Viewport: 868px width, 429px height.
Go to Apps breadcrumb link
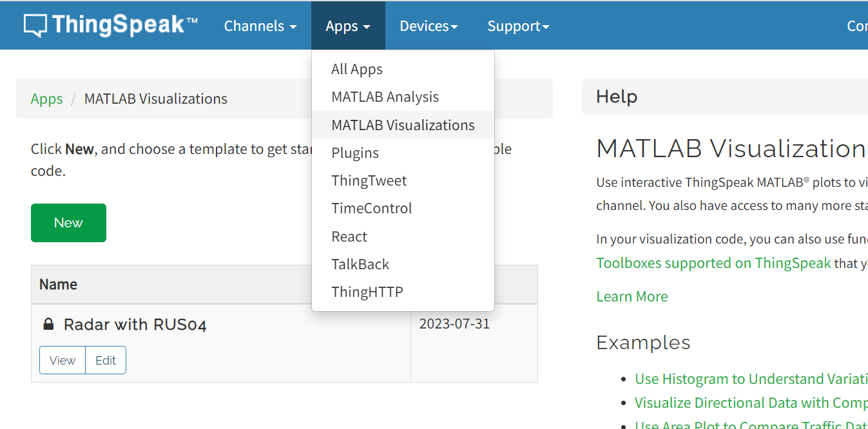click(x=47, y=99)
